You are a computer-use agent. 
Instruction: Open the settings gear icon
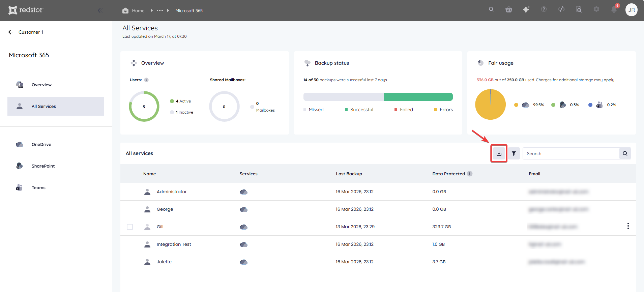pyautogui.click(x=596, y=9)
